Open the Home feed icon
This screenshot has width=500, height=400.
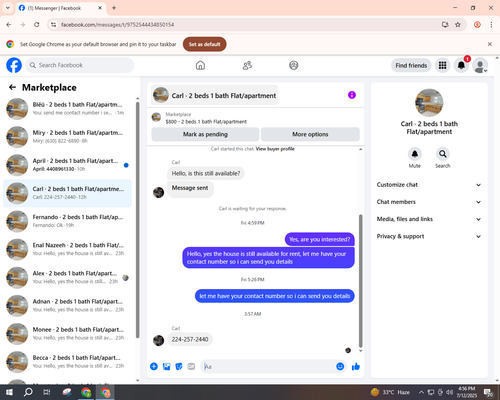pyautogui.click(x=200, y=65)
